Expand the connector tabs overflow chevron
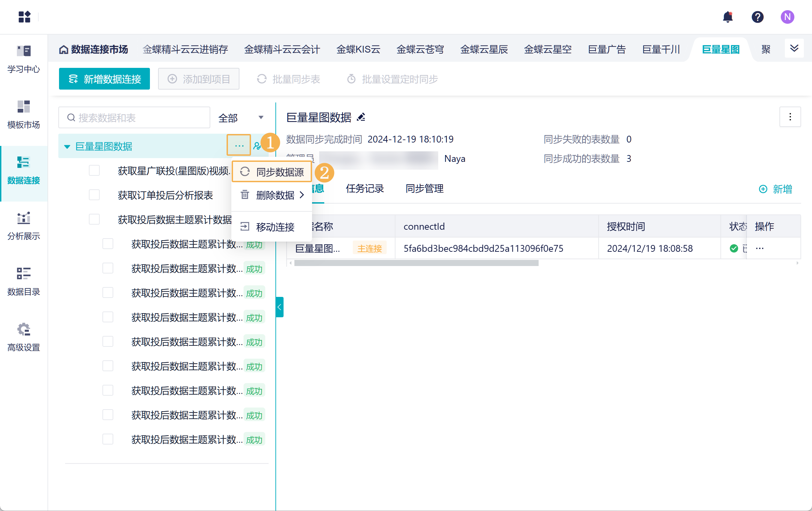Screen dimensions: 812x511 click(x=794, y=49)
